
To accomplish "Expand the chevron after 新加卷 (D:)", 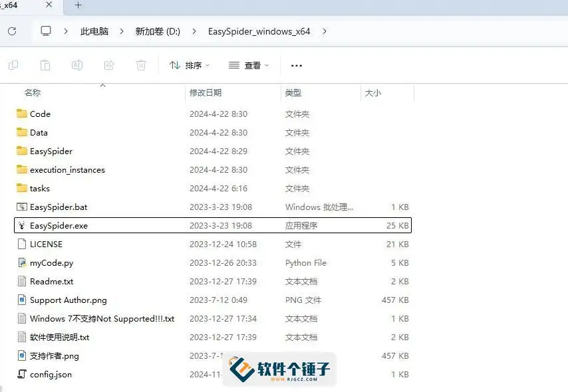I will (x=194, y=31).
